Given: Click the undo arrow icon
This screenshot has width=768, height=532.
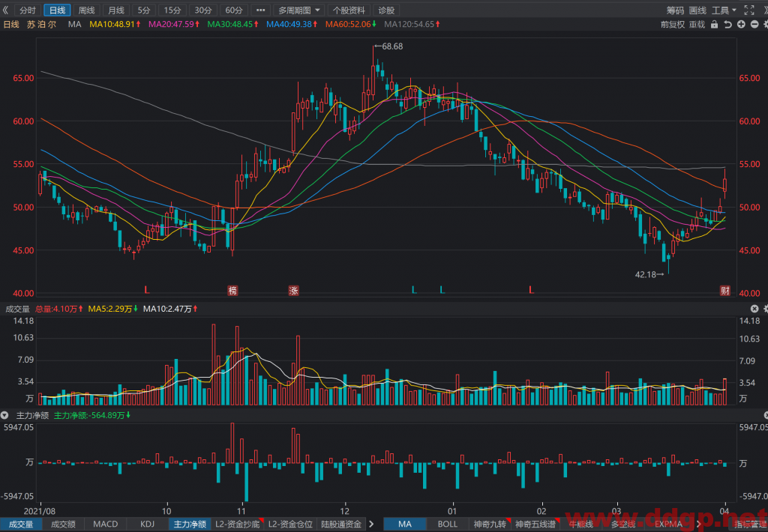Looking at the screenshot, I should [727, 25].
